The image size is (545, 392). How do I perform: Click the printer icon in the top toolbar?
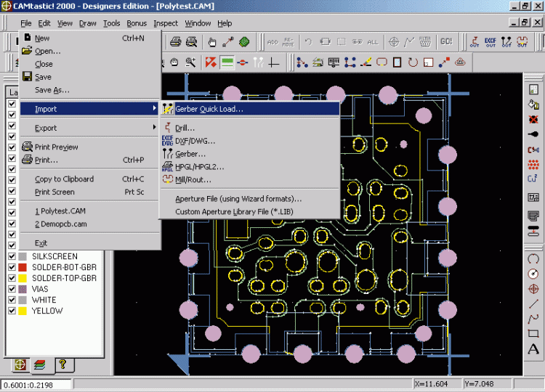click(x=176, y=42)
